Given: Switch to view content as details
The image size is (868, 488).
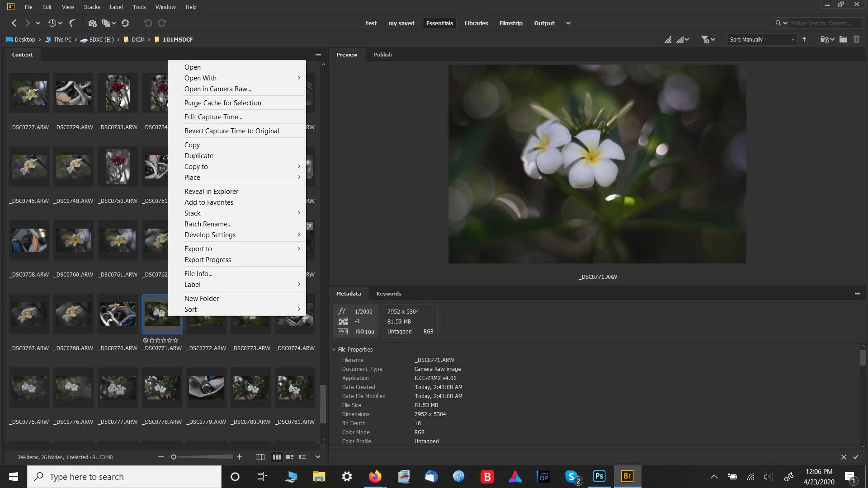Looking at the screenshot, I should (290, 457).
